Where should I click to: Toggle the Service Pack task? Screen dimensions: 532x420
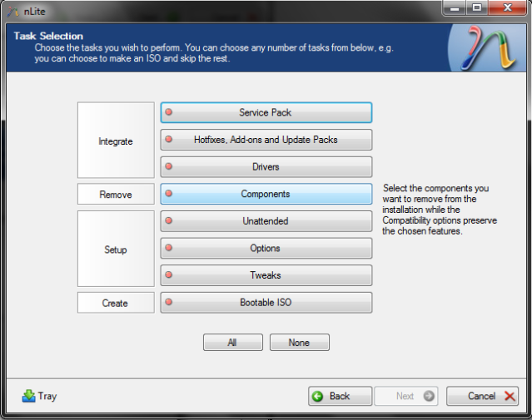coord(266,112)
